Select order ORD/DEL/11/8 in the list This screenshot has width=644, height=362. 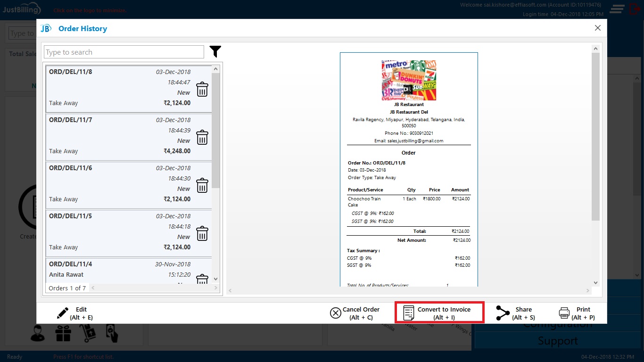click(129, 89)
